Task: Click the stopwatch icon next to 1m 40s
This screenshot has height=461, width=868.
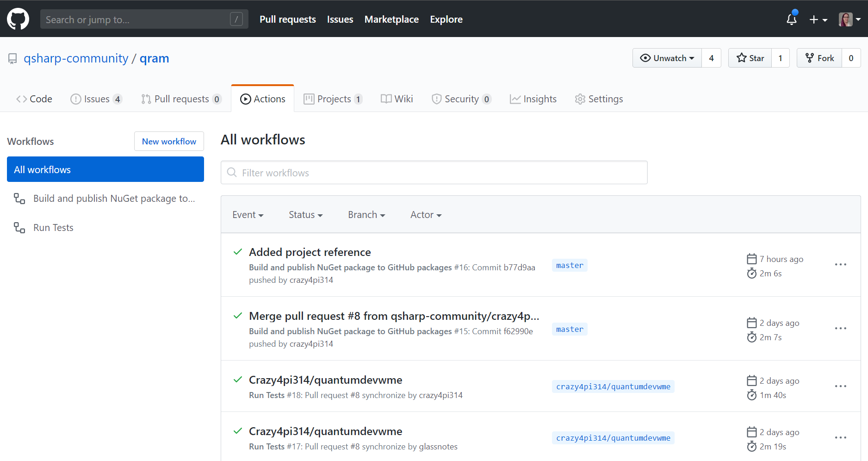Action: [x=751, y=395]
